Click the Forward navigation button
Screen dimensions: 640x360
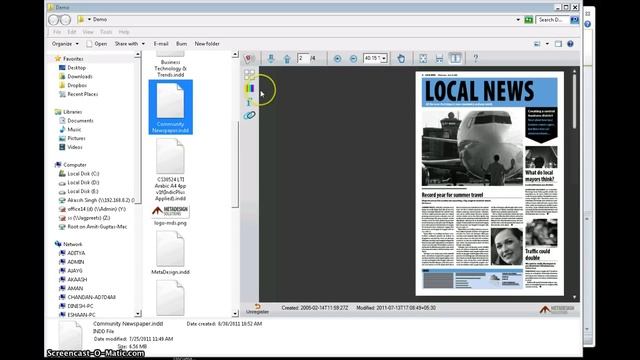[66, 20]
